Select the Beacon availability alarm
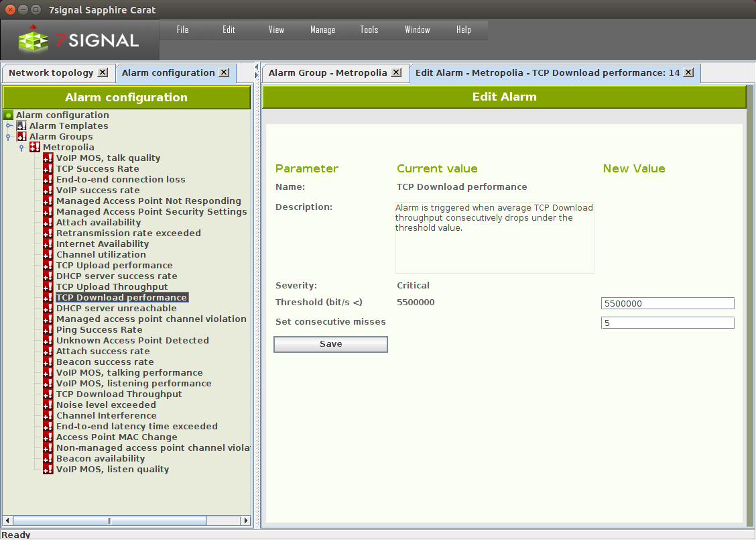 (x=101, y=458)
